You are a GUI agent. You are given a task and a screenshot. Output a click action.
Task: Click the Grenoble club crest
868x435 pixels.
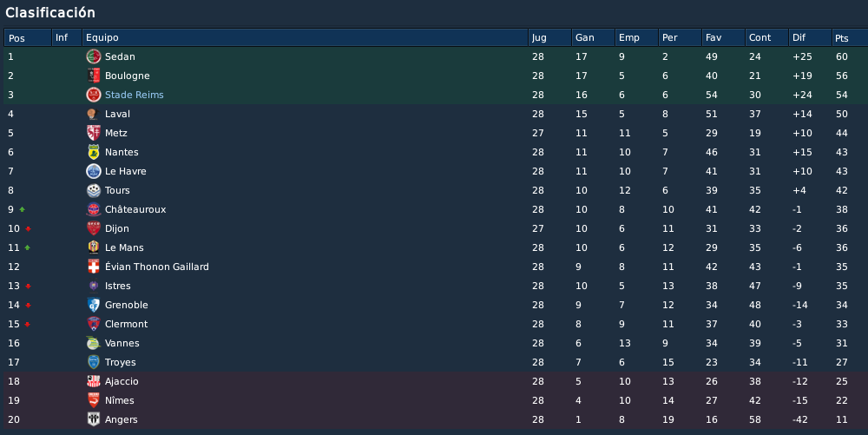94,305
